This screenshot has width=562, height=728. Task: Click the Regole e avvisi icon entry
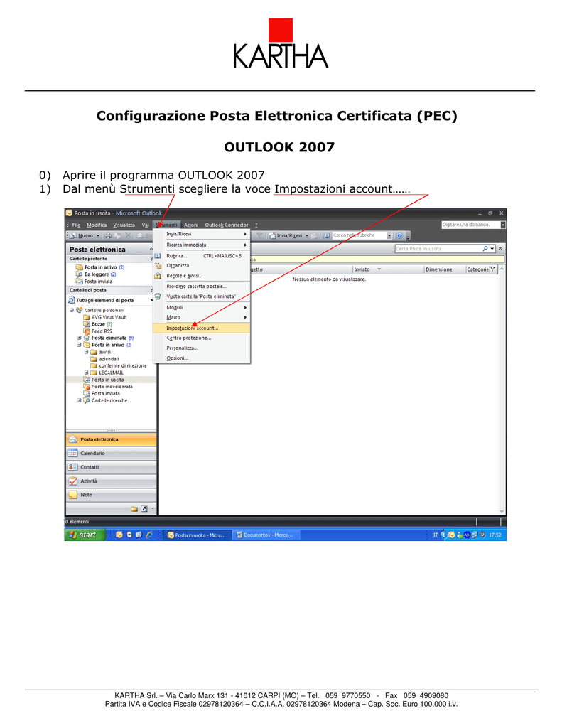[158, 276]
